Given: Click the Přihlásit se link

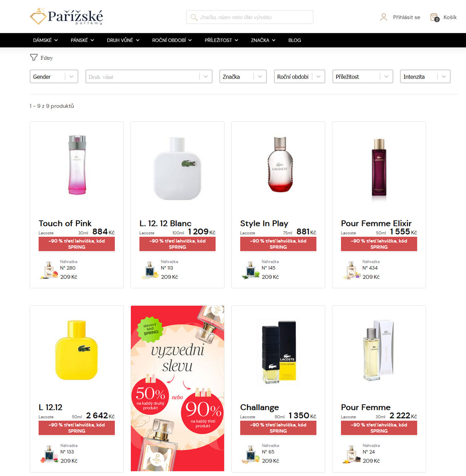Looking at the screenshot, I should 407,17.
